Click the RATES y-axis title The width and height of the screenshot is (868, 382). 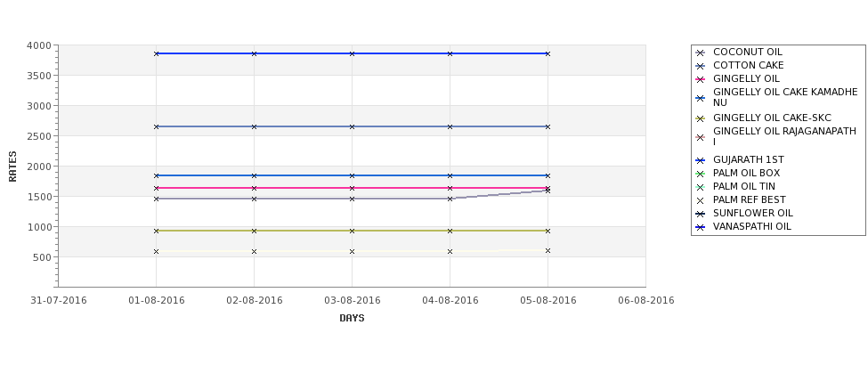[x=12, y=167]
